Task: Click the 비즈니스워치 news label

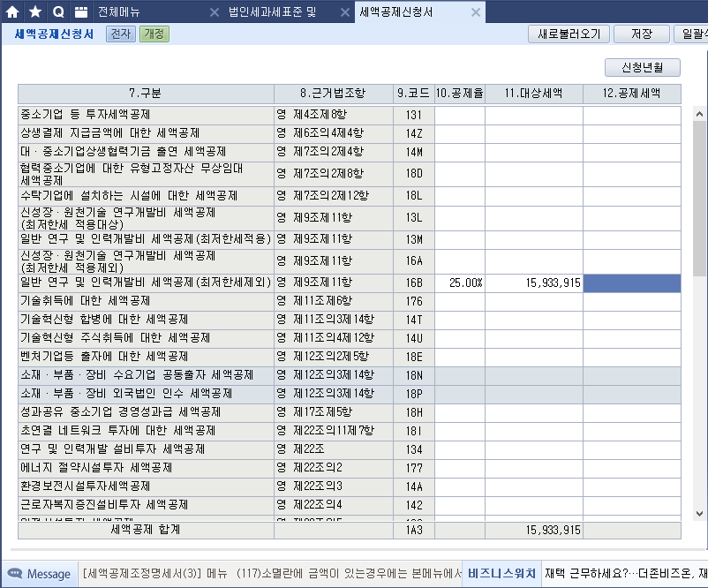Action: 501,574
